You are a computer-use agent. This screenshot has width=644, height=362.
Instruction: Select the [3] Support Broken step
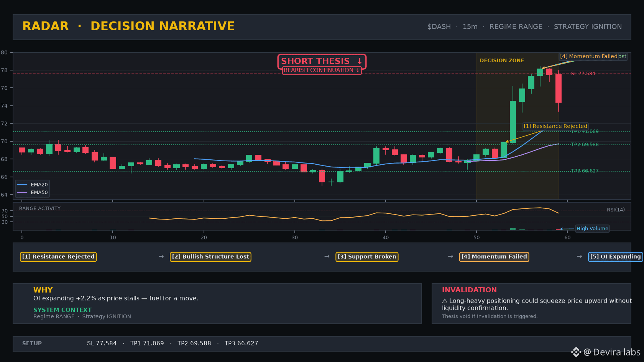point(367,257)
